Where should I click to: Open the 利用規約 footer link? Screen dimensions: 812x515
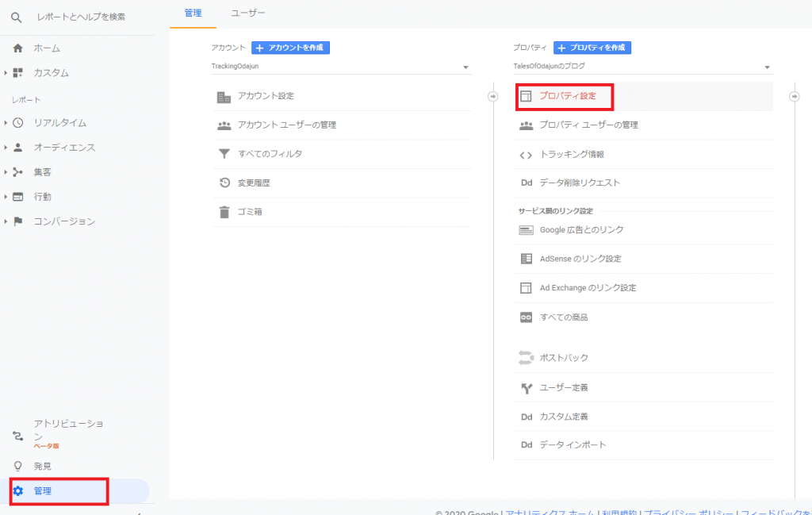coord(619,513)
